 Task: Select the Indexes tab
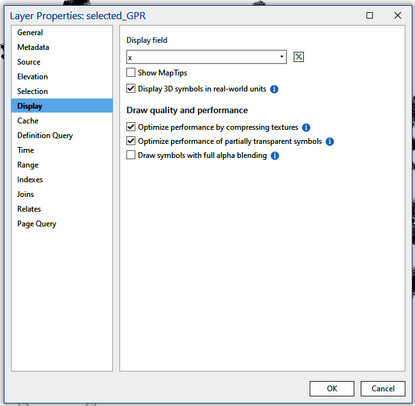click(x=62, y=180)
